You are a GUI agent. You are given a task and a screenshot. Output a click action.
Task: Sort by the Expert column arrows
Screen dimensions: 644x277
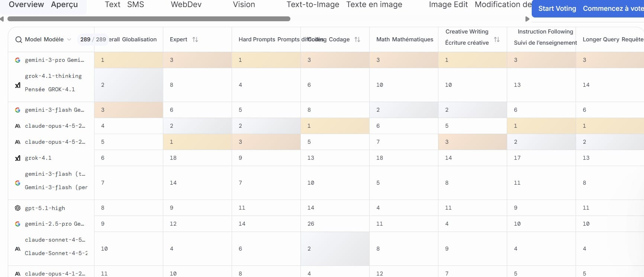pyautogui.click(x=195, y=39)
